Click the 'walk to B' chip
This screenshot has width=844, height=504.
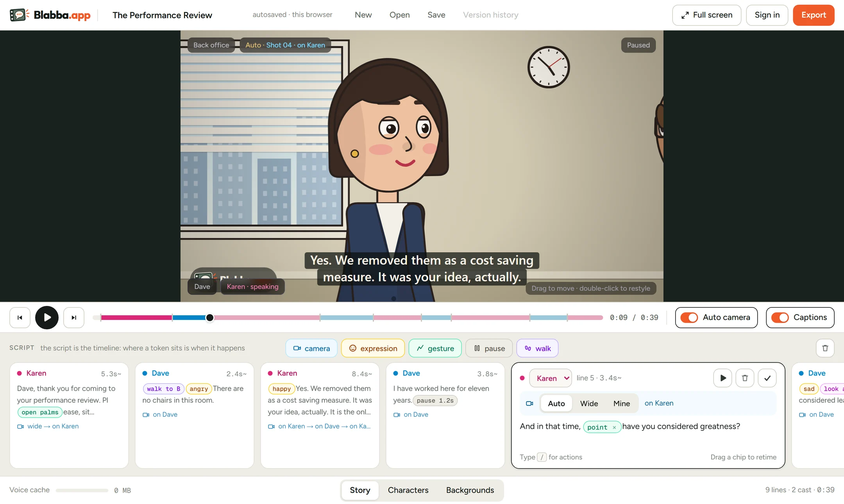(163, 389)
